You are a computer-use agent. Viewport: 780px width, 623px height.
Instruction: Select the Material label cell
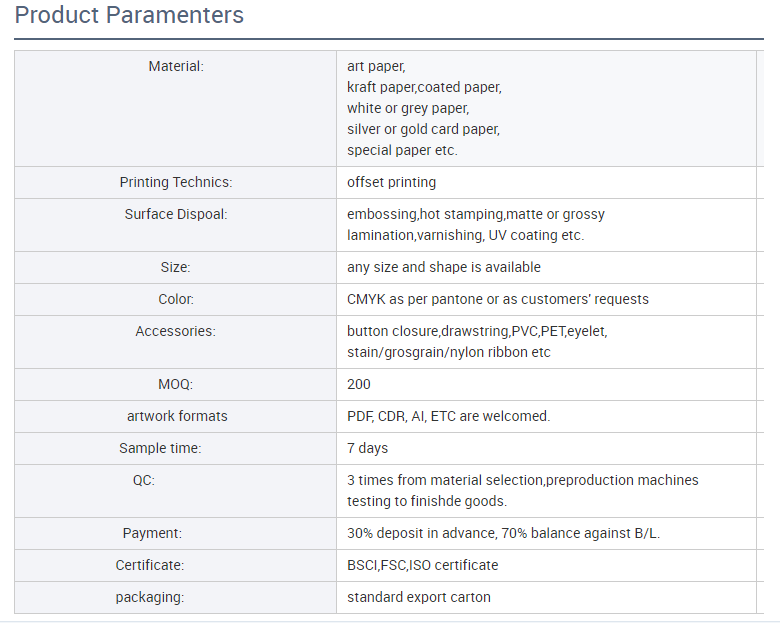[176, 108]
